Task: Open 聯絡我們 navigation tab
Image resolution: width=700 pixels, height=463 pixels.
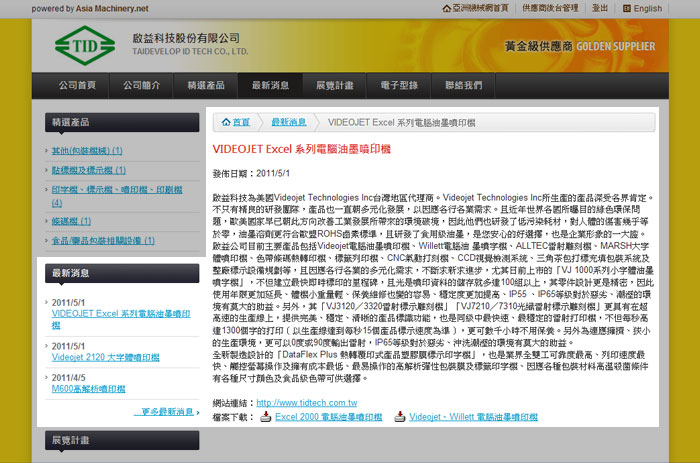Action: (463, 85)
